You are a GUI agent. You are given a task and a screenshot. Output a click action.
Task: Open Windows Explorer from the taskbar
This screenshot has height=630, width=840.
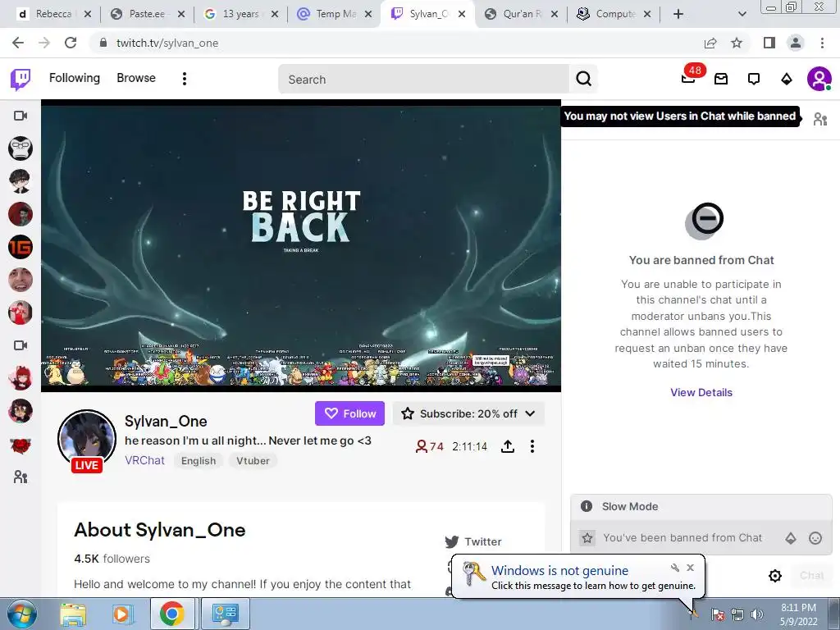pyautogui.click(x=73, y=614)
